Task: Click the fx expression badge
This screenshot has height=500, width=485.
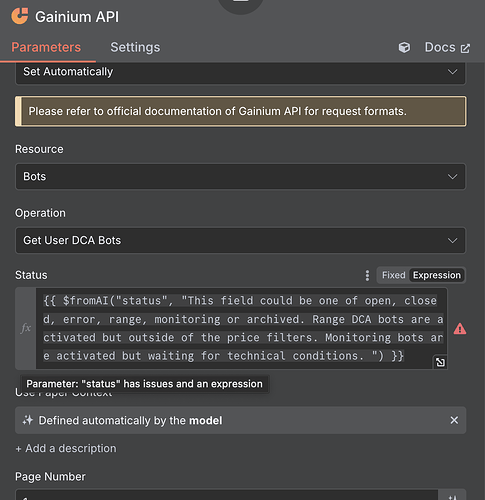Action: click(26, 328)
